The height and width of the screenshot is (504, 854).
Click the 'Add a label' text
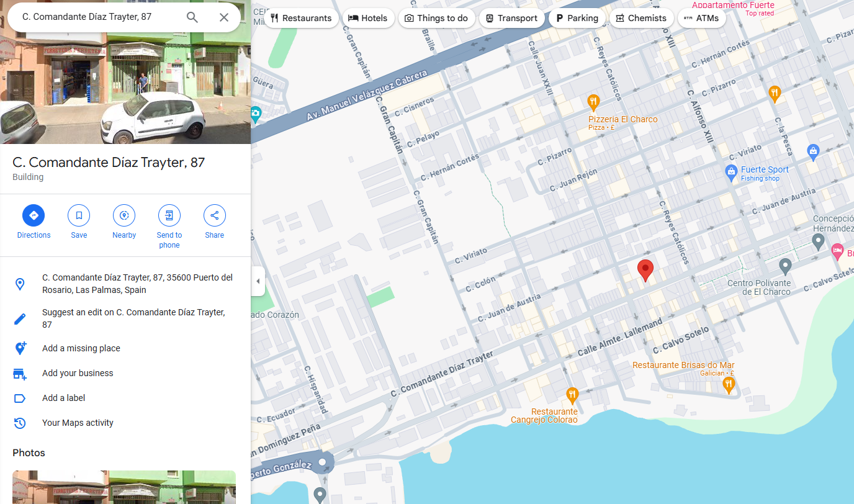64,398
